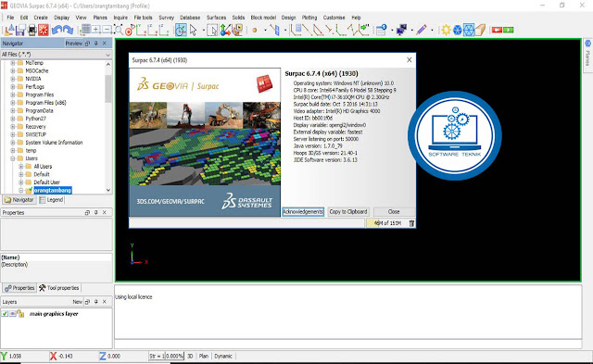The width and height of the screenshot is (593, 364).
Task: Select the Zoom window magnifier icon
Action: coord(119,30)
